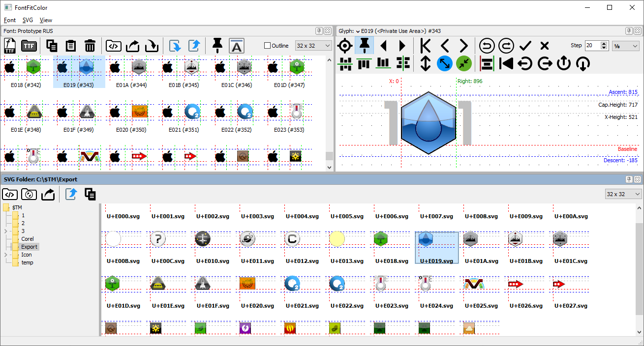This screenshot has height=346, width=644.
Task: Open the View menu
Action: click(46, 20)
